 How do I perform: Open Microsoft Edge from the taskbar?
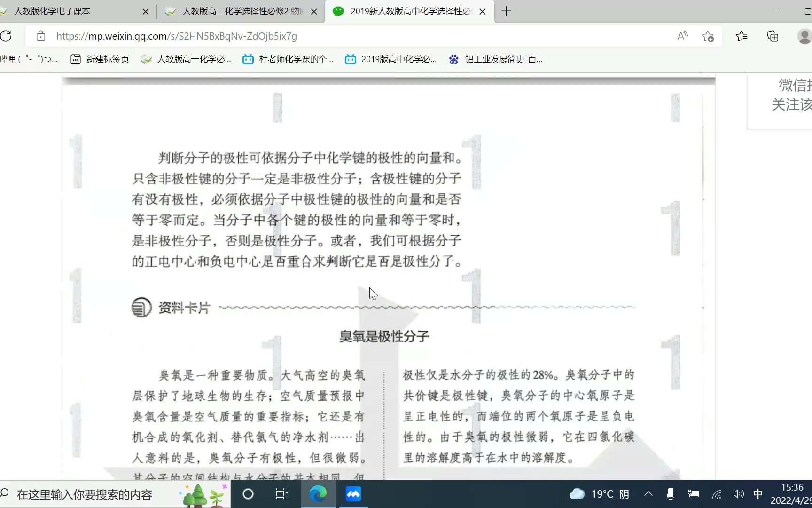[319, 494]
